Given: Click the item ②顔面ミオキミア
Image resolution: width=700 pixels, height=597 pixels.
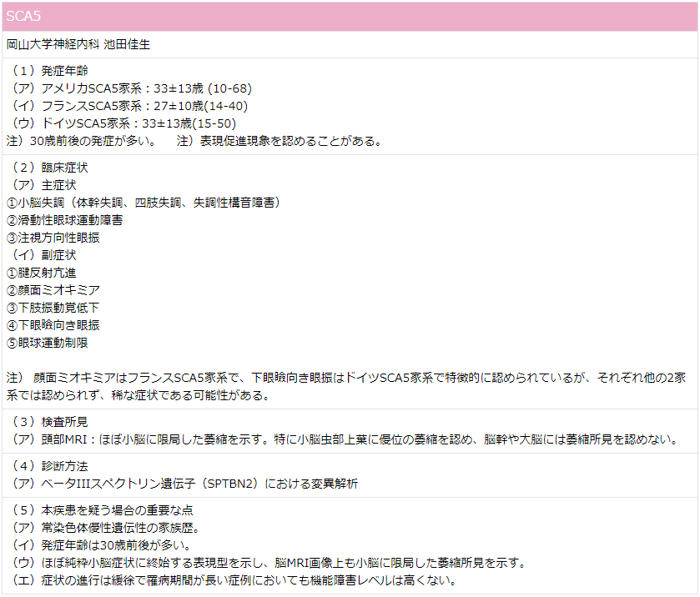Looking at the screenshot, I should [53, 290].
